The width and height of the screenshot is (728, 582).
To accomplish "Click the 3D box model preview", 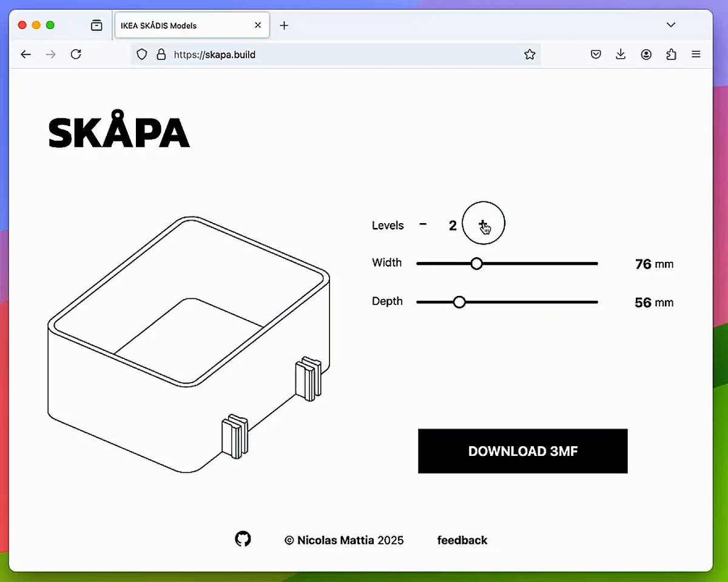I will pos(189,344).
